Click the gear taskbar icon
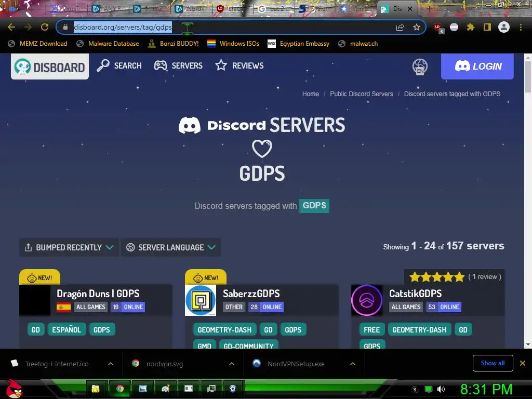Image resolution: width=532 pixels, height=399 pixels. 232,389
